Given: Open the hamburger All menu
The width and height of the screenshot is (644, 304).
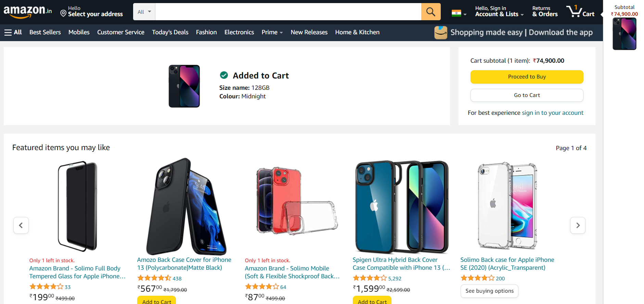Looking at the screenshot, I should click(x=8, y=32).
